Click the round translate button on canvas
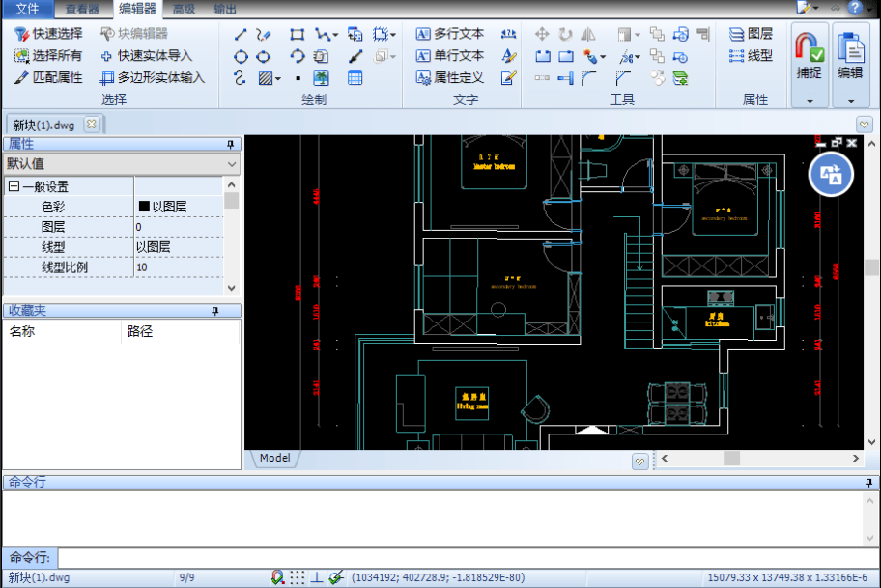The width and height of the screenshot is (881, 588). pos(831,174)
